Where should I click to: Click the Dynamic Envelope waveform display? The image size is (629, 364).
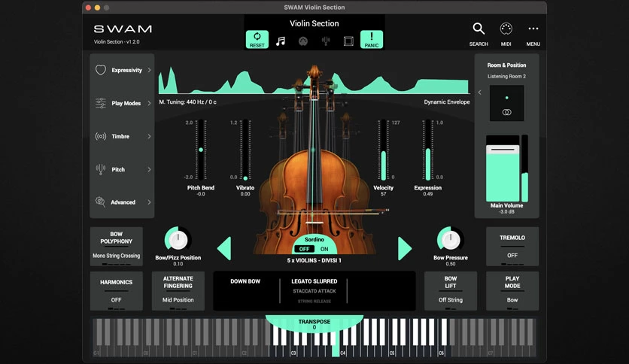(x=314, y=80)
